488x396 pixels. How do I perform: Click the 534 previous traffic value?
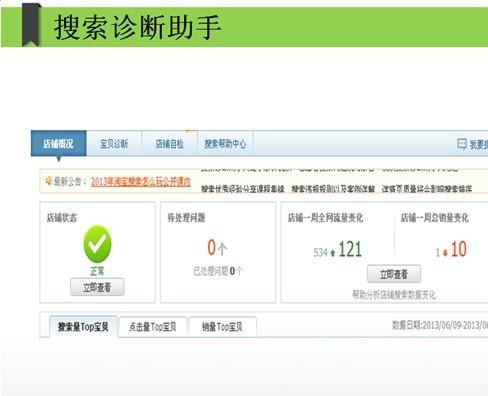point(321,253)
